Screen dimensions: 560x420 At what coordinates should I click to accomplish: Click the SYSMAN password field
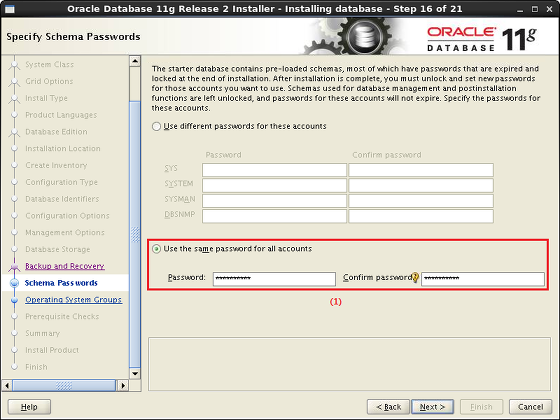pyautogui.click(x=274, y=201)
